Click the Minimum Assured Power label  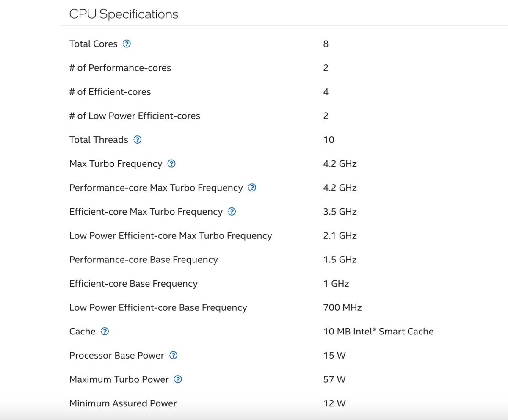point(123,403)
